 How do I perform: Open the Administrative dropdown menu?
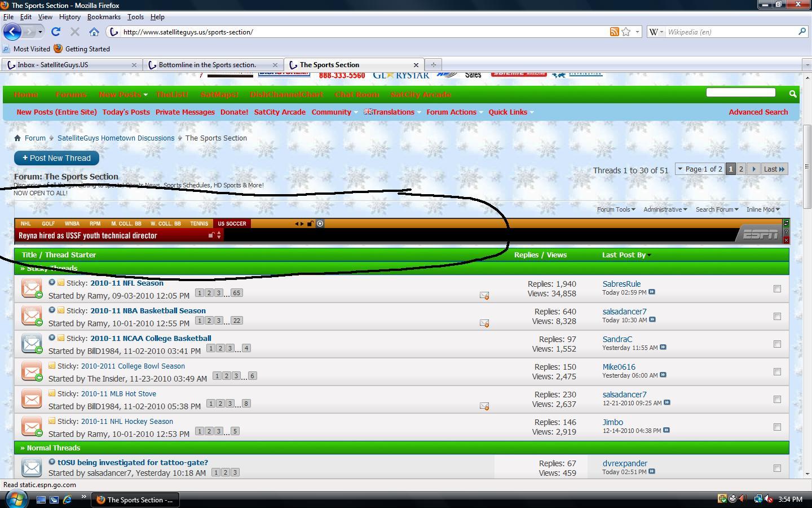click(x=665, y=209)
